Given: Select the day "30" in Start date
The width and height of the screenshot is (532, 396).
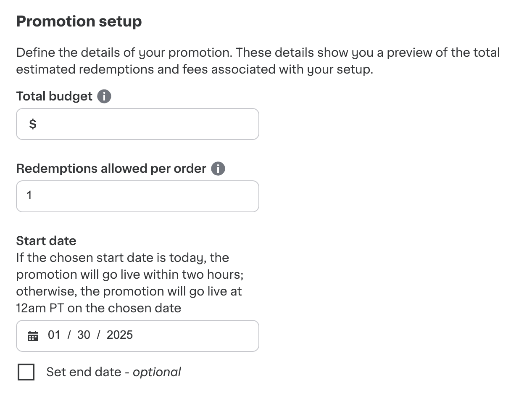Looking at the screenshot, I should point(84,335).
